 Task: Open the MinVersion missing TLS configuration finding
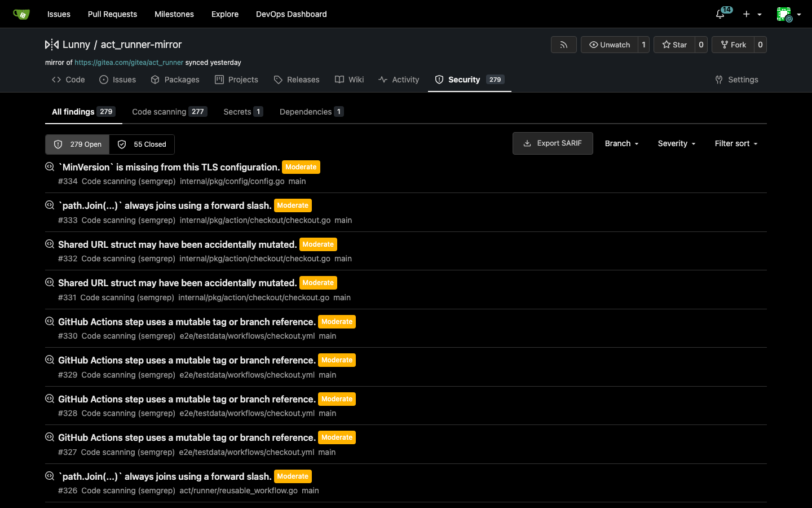click(x=169, y=167)
